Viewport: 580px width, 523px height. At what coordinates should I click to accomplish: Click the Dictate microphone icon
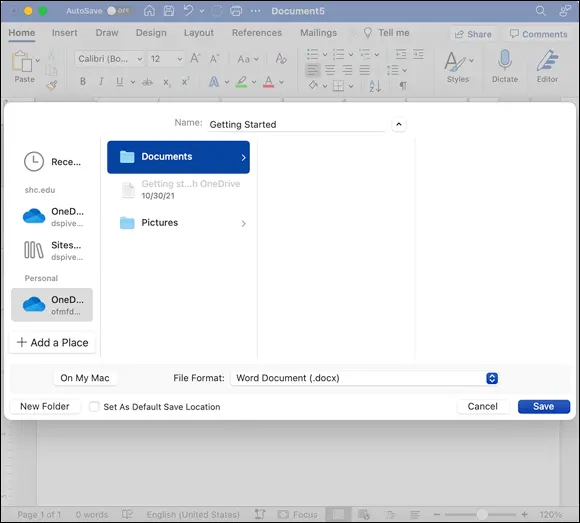pyautogui.click(x=505, y=60)
